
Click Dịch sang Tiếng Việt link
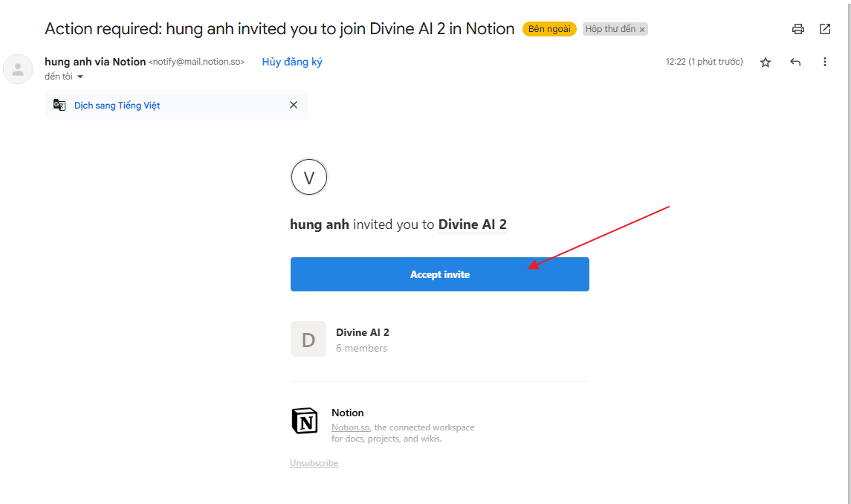(x=117, y=106)
